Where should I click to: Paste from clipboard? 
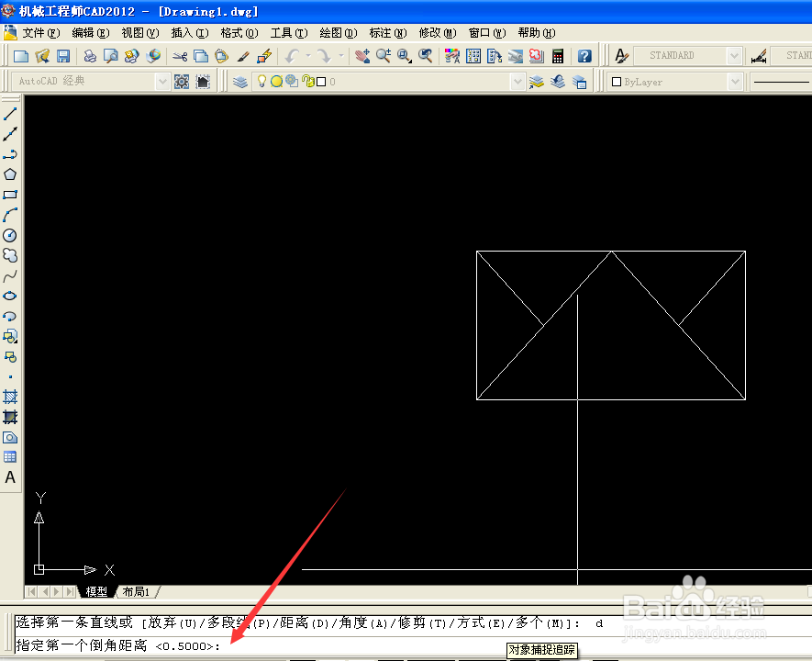[x=222, y=56]
